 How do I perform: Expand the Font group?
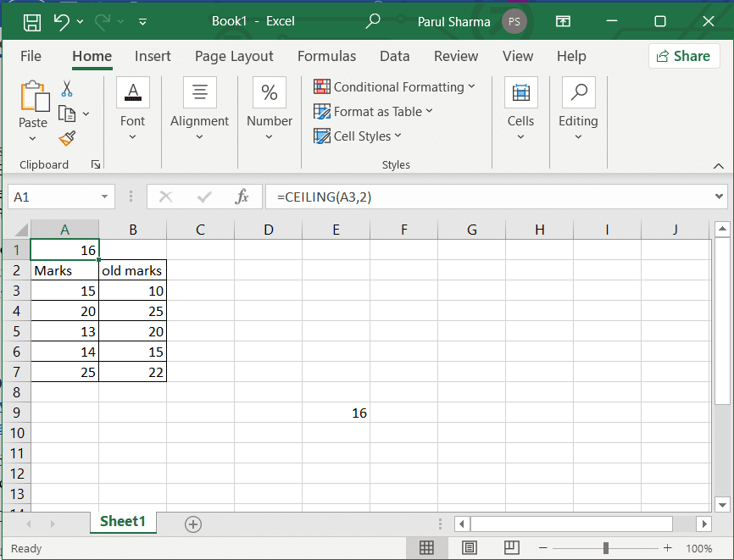pyautogui.click(x=132, y=109)
